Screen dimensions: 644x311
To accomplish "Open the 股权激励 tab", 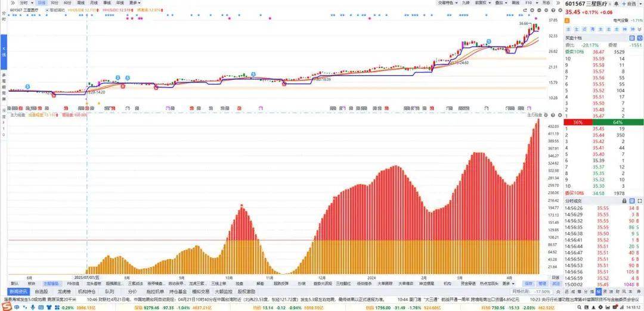I will 246,291.
